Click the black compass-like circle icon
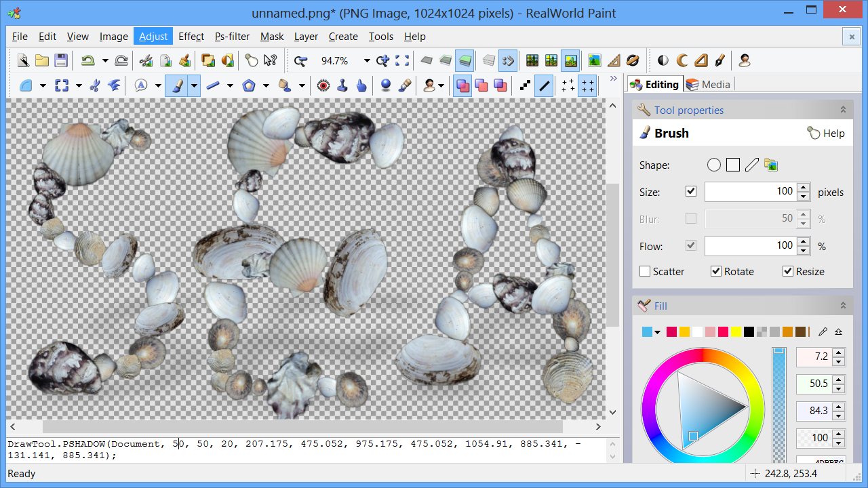Viewport: 868px width, 488px height. pos(633,60)
